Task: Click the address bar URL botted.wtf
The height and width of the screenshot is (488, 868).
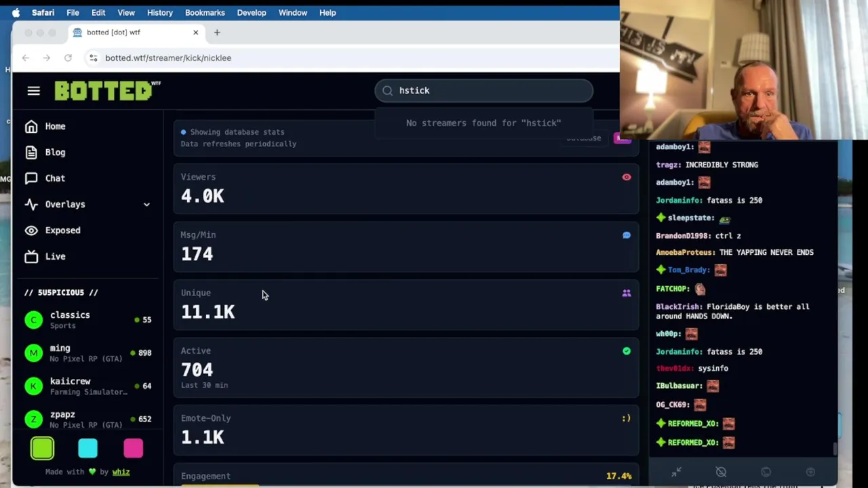Action: pyautogui.click(x=168, y=58)
